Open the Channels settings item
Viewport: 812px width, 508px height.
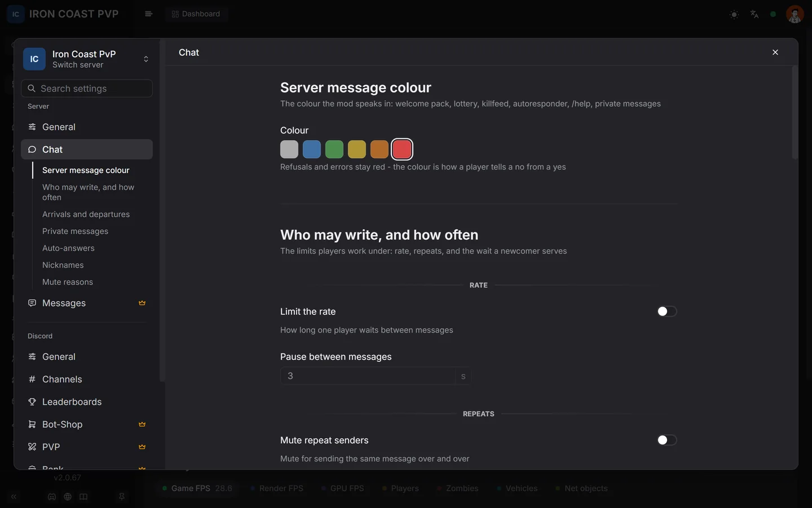tap(87, 379)
